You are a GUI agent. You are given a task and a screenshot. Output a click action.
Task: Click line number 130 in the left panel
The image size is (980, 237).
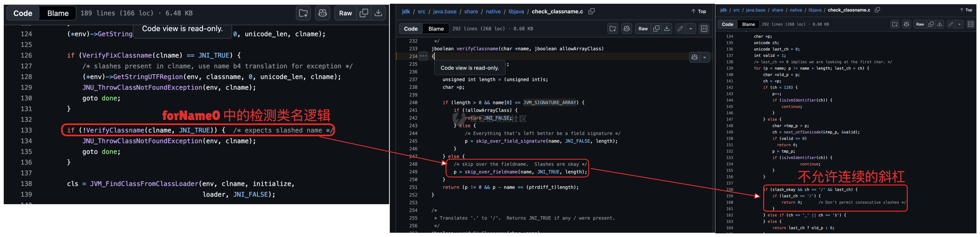26,98
